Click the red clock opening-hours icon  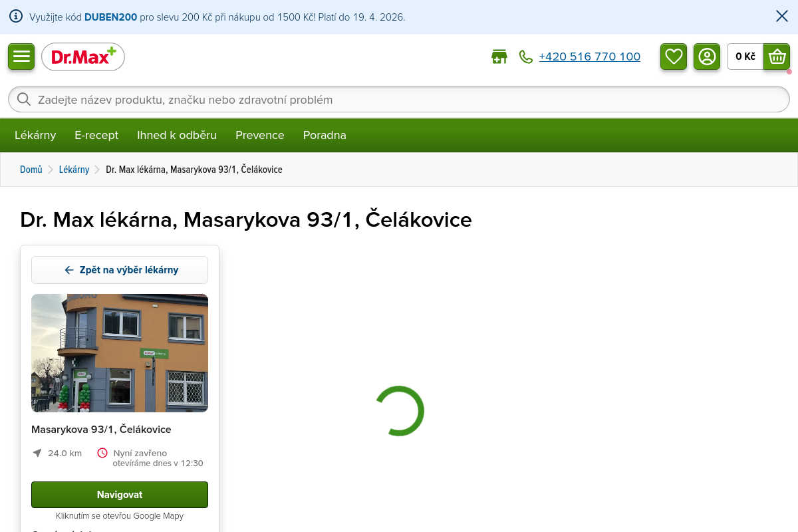coord(102,453)
